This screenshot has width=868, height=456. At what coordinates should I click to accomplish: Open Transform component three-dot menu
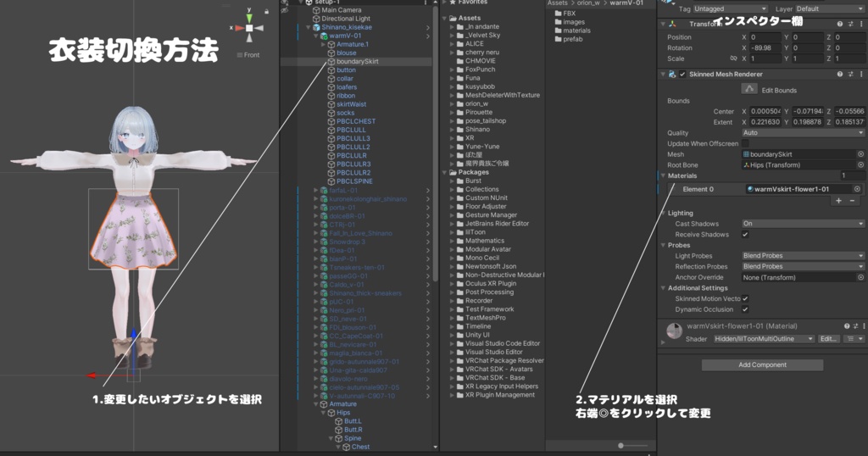click(x=861, y=24)
